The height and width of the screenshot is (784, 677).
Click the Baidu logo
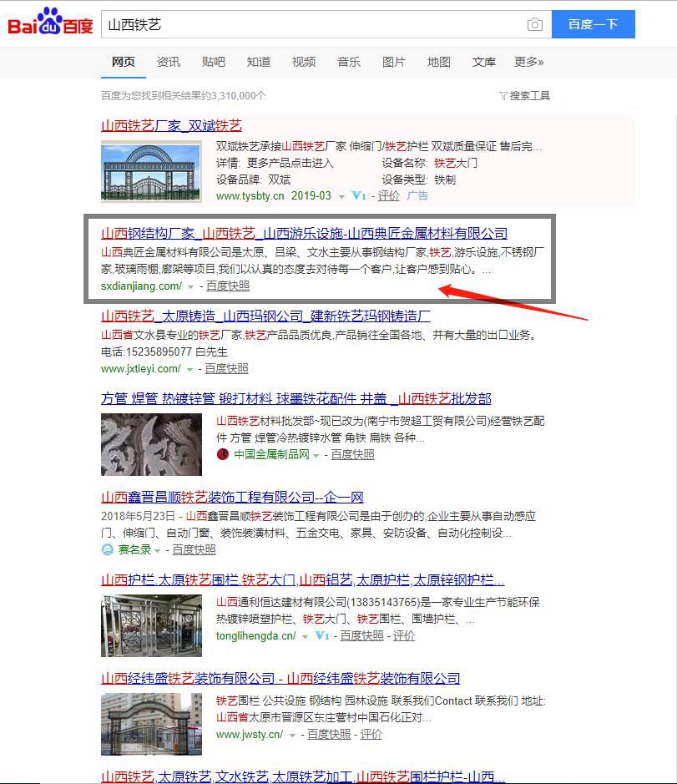click(x=50, y=22)
